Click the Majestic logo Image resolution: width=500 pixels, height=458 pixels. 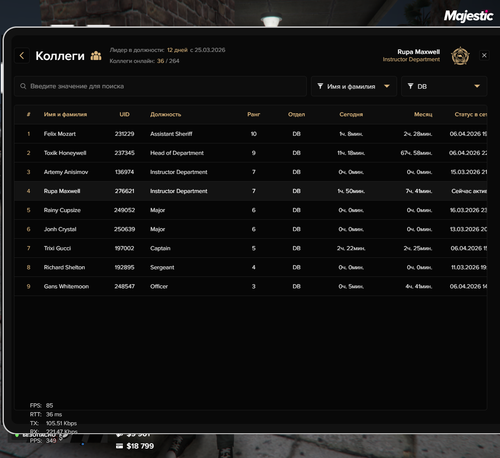pos(468,16)
